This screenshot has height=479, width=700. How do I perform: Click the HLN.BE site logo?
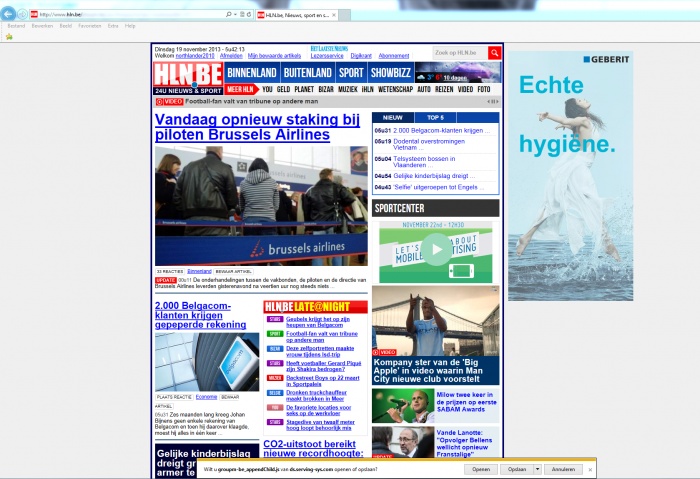click(188, 78)
